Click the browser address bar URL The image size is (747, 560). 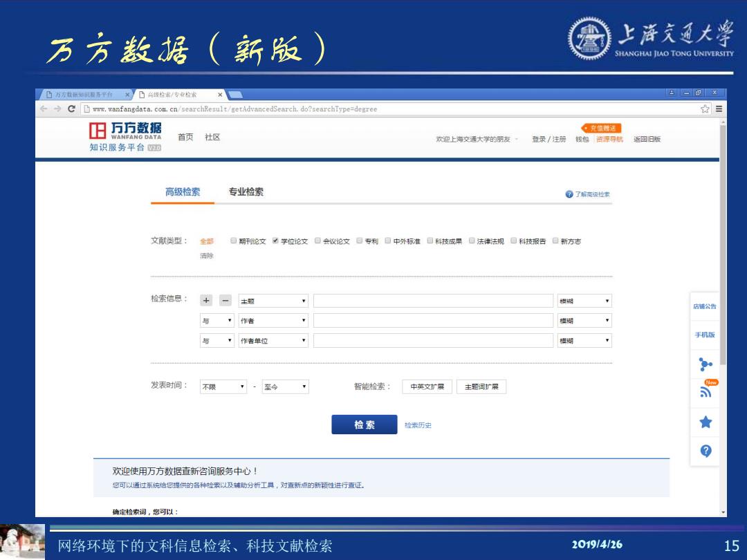click(235, 109)
